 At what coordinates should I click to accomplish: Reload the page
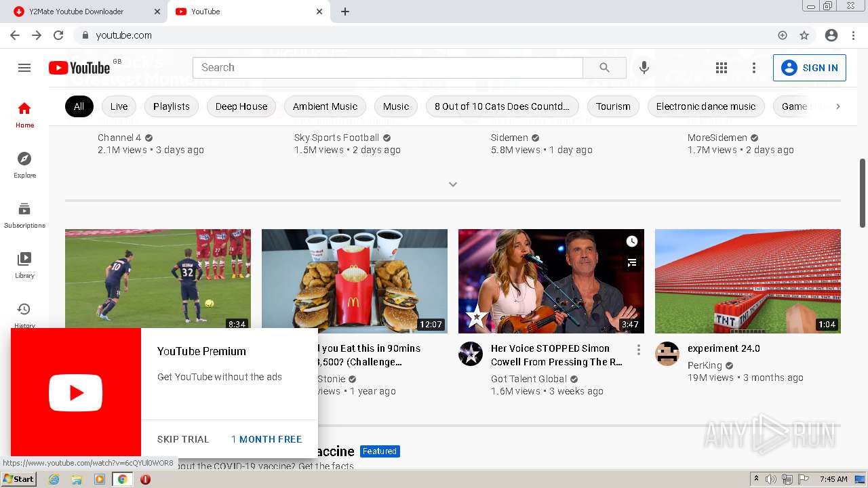58,35
